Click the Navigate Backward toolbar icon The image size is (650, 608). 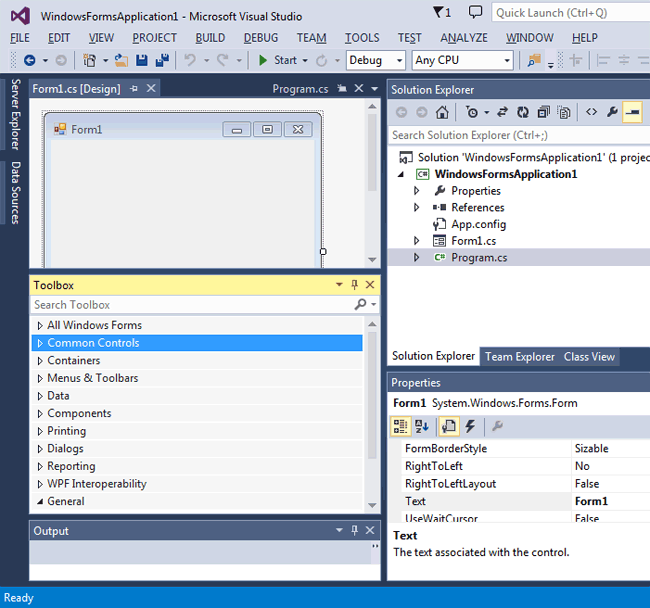click(29, 61)
